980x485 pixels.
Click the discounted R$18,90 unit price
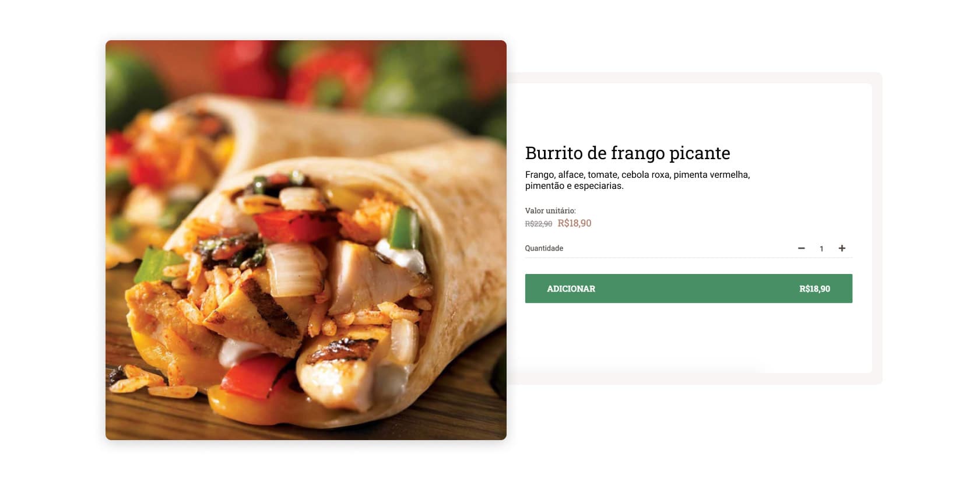pos(574,223)
